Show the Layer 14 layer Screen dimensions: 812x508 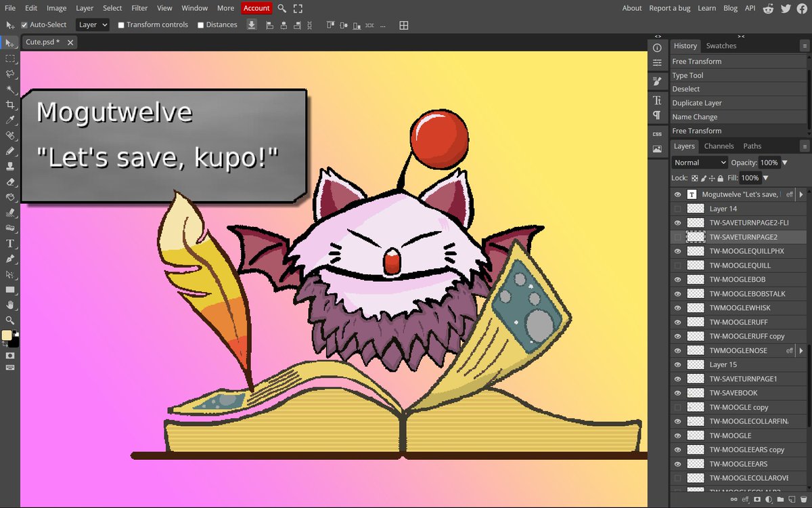pyautogui.click(x=678, y=209)
